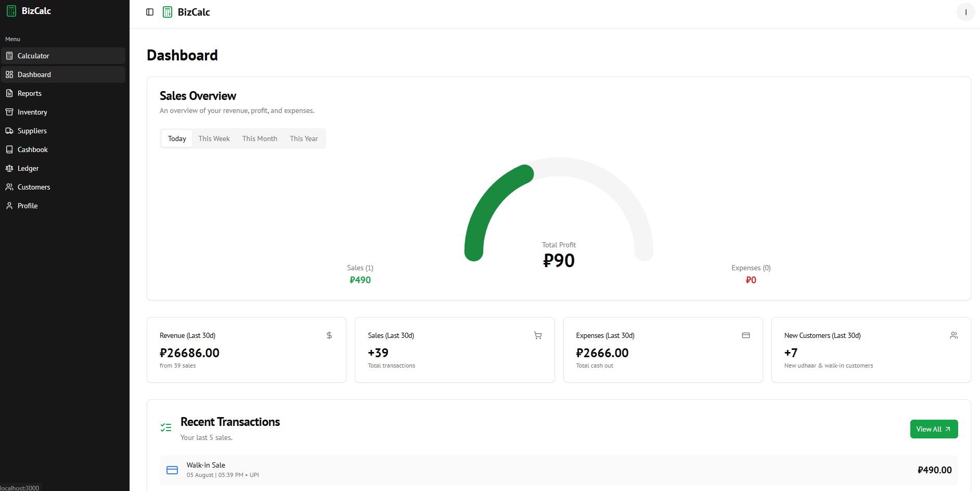Select the This Month tab
The width and height of the screenshot is (980, 491).
[260, 139]
